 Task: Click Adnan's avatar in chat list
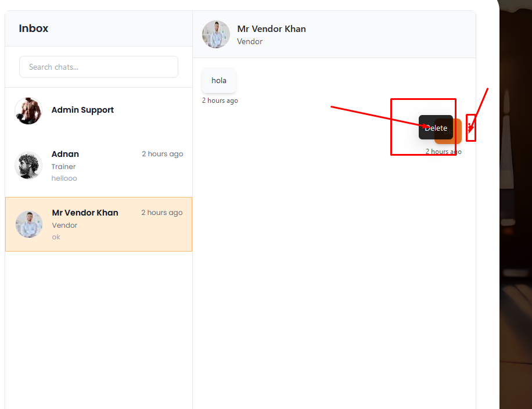click(28, 166)
